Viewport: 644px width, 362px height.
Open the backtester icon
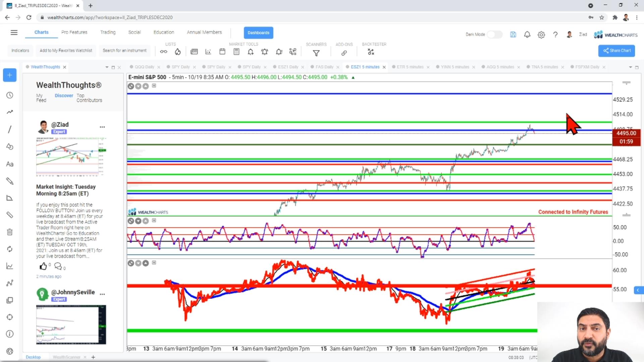(371, 52)
